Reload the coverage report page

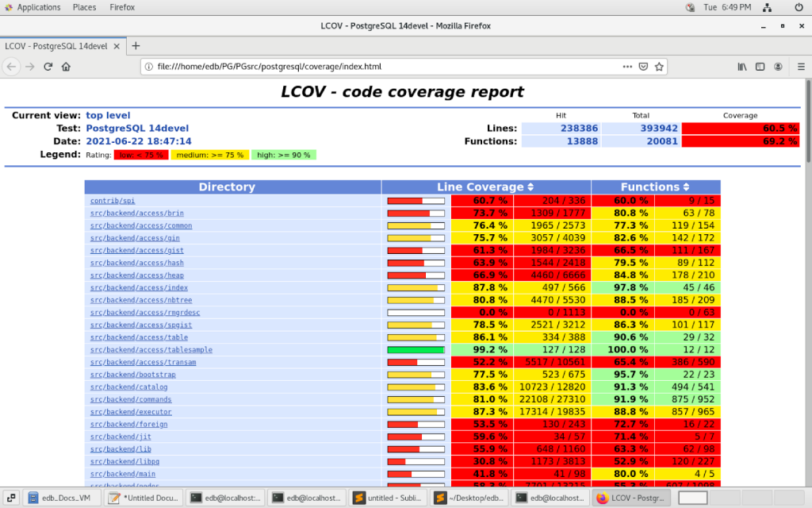(48, 67)
